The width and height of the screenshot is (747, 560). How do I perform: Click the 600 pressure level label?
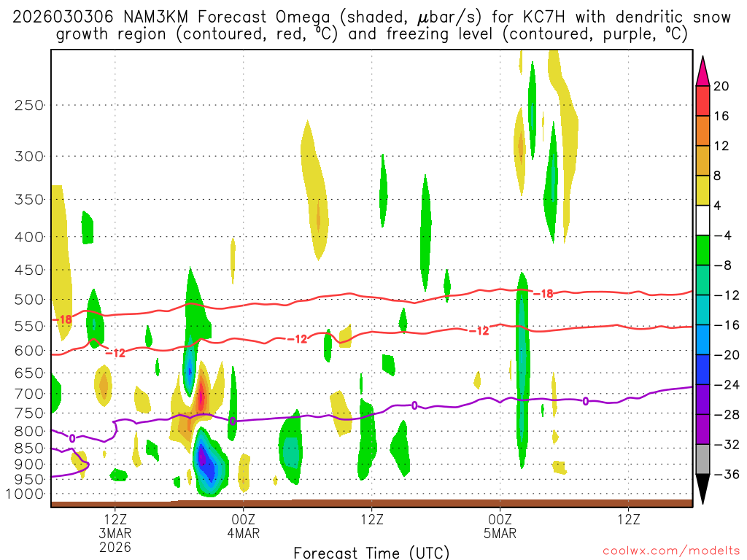[x=29, y=351]
